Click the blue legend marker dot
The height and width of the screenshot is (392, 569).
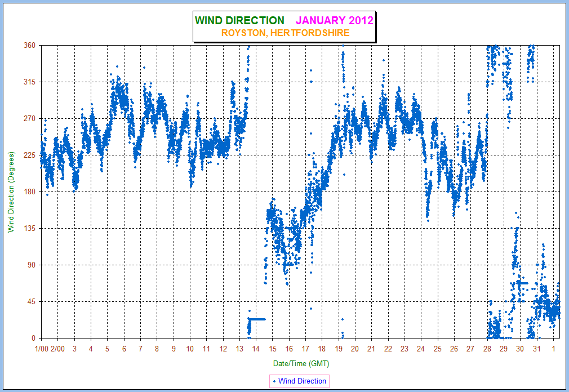tap(274, 381)
